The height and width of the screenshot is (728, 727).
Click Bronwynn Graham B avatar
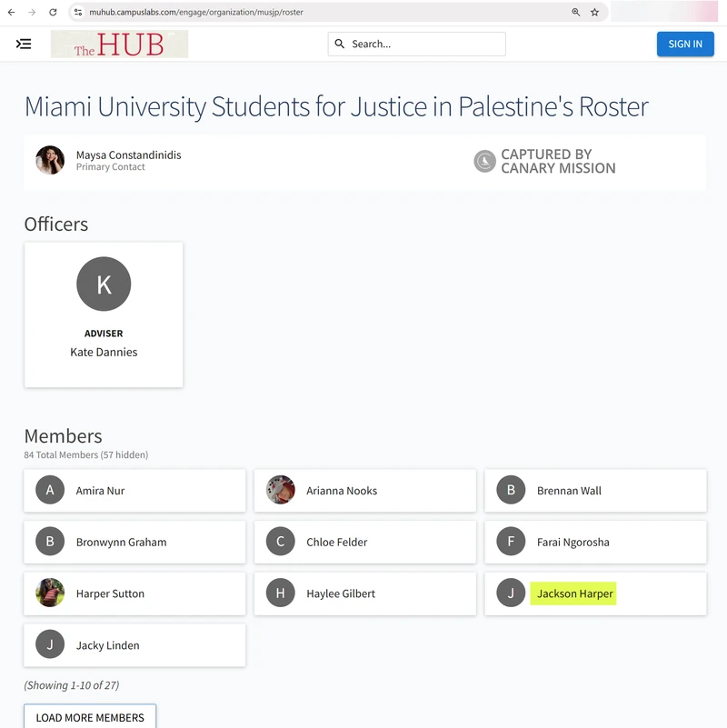point(50,542)
